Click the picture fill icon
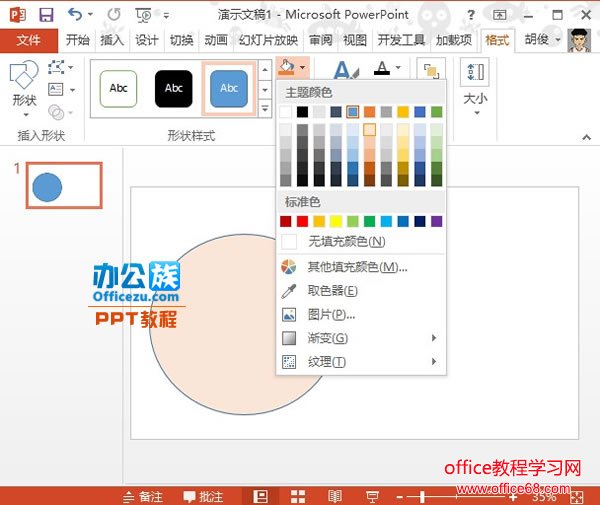 point(289,314)
